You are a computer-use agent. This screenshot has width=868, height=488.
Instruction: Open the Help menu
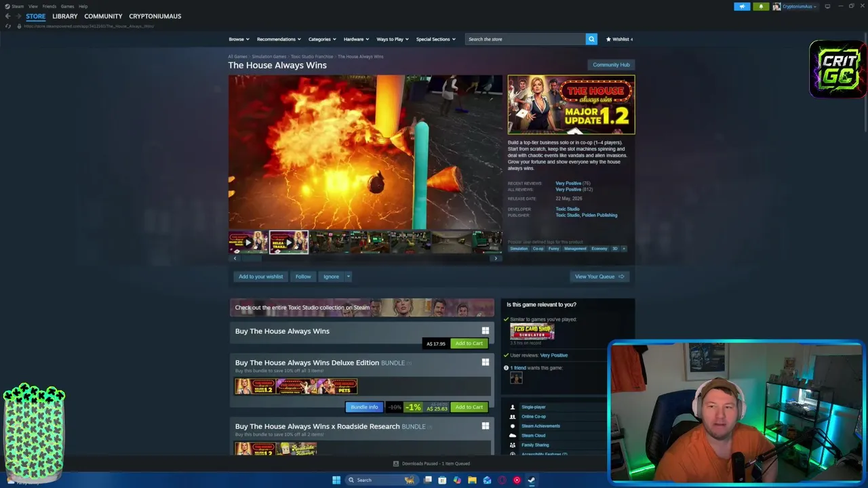click(83, 6)
